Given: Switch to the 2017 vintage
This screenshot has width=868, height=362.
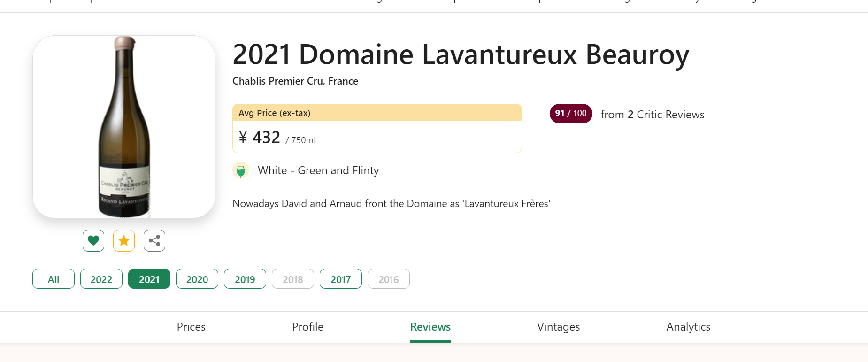Looking at the screenshot, I should [341, 279].
